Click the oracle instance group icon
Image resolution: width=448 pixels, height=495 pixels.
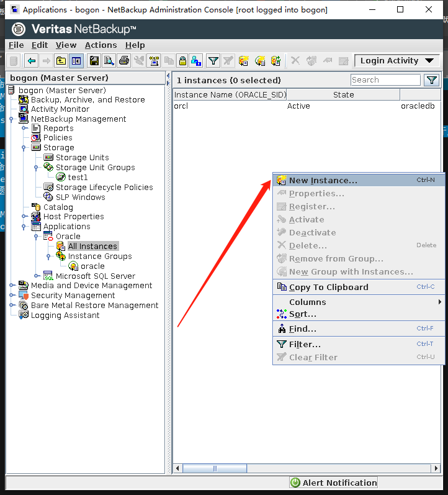73,266
